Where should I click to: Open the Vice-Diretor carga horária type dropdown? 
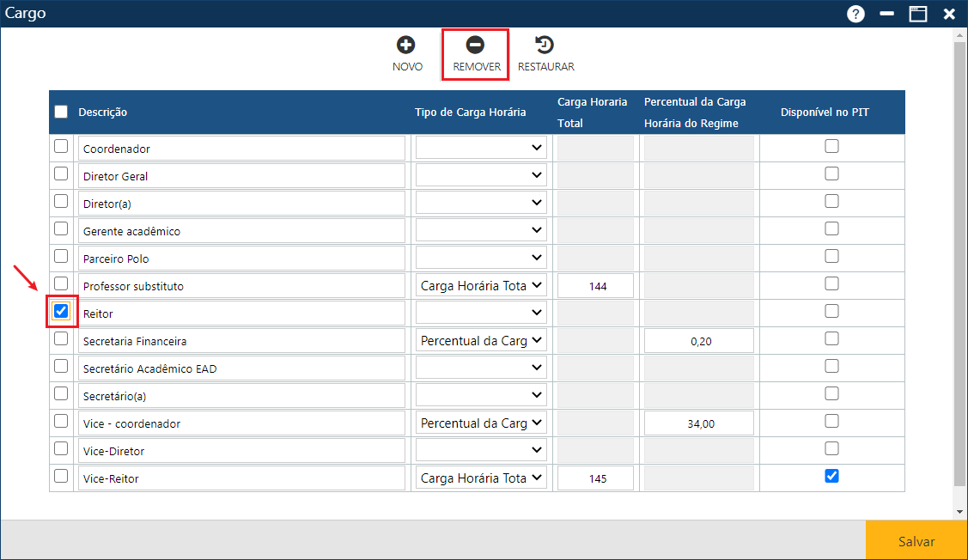pyautogui.click(x=481, y=451)
